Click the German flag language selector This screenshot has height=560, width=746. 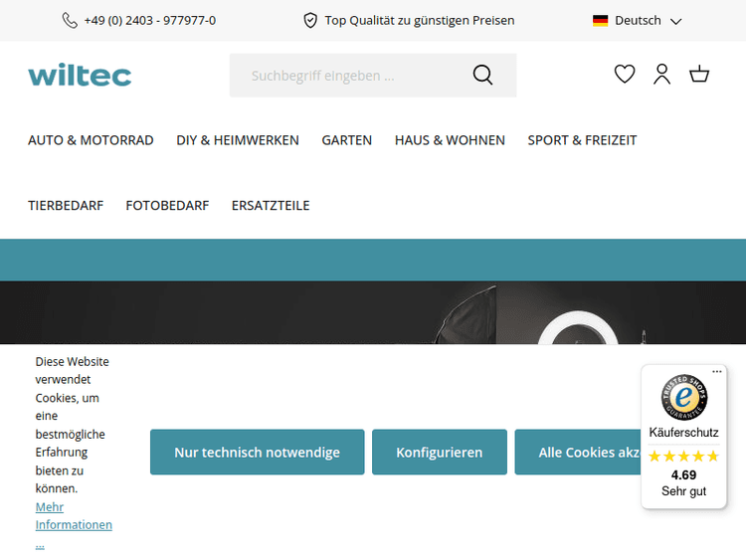600,20
